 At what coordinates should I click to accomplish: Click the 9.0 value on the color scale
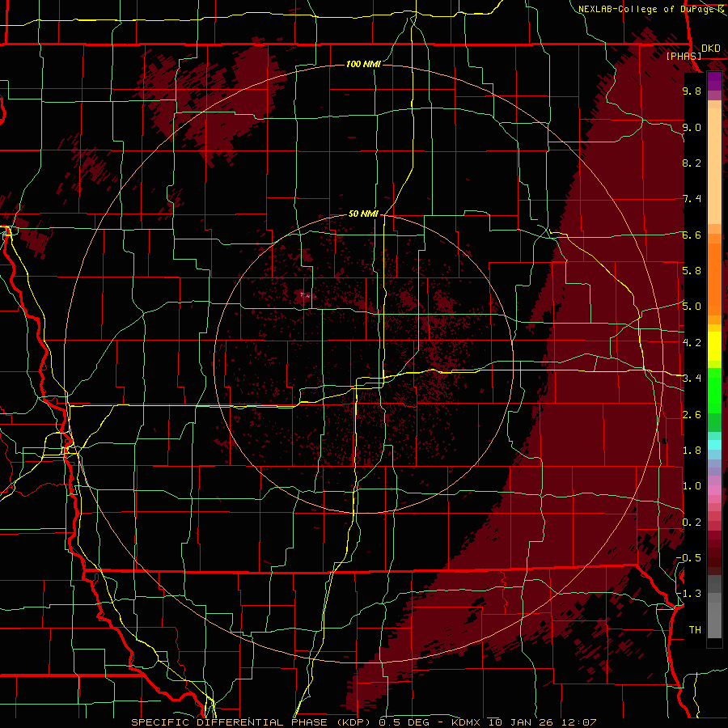pos(692,127)
